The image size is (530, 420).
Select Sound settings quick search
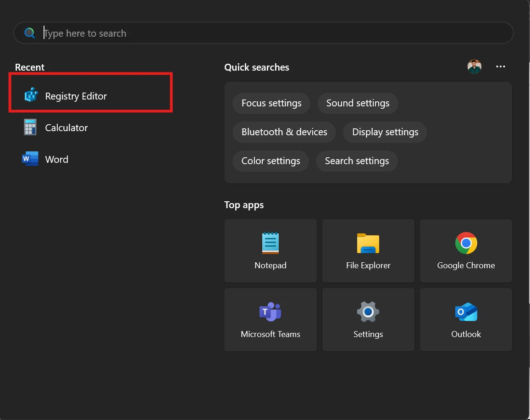pyautogui.click(x=358, y=103)
